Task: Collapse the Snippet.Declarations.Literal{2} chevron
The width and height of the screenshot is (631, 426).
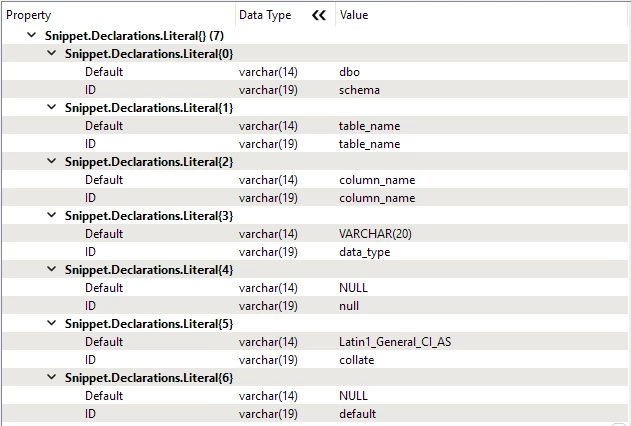Action: tap(52, 161)
